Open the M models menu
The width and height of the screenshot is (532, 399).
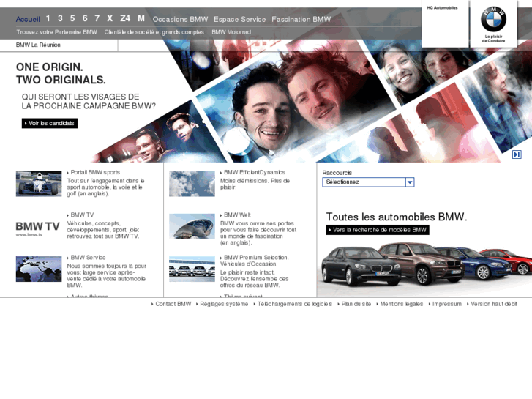[x=141, y=18]
